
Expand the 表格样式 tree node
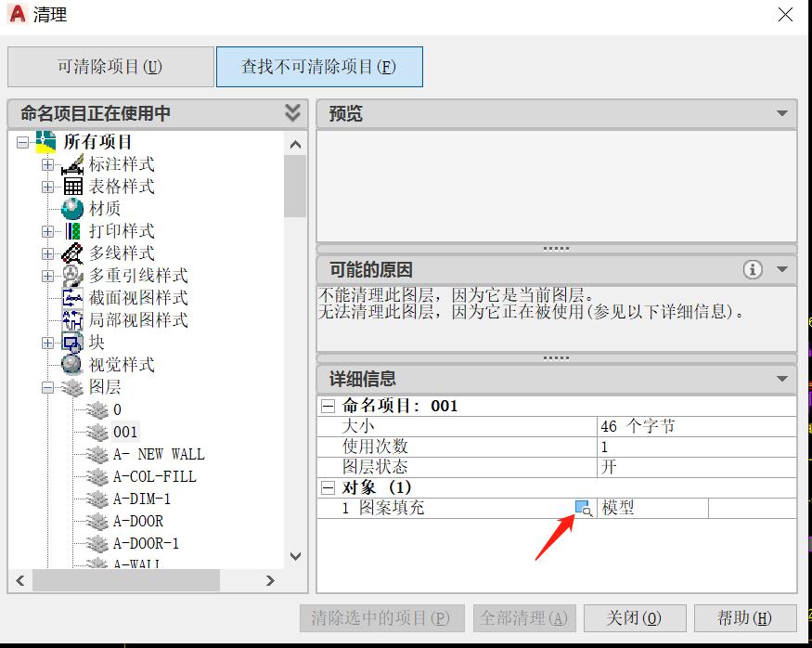pyautogui.click(x=47, y=187)
